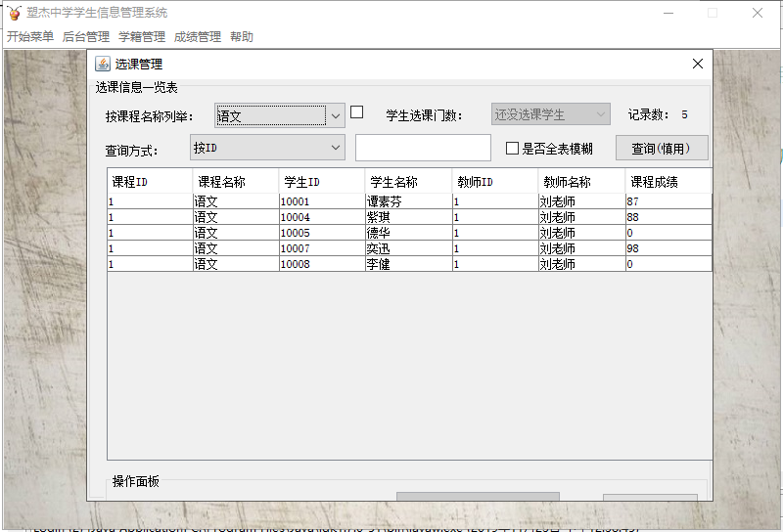Click the 学生ID column header
The height and width of the screenshot is (532, 783).
point(322,182)
